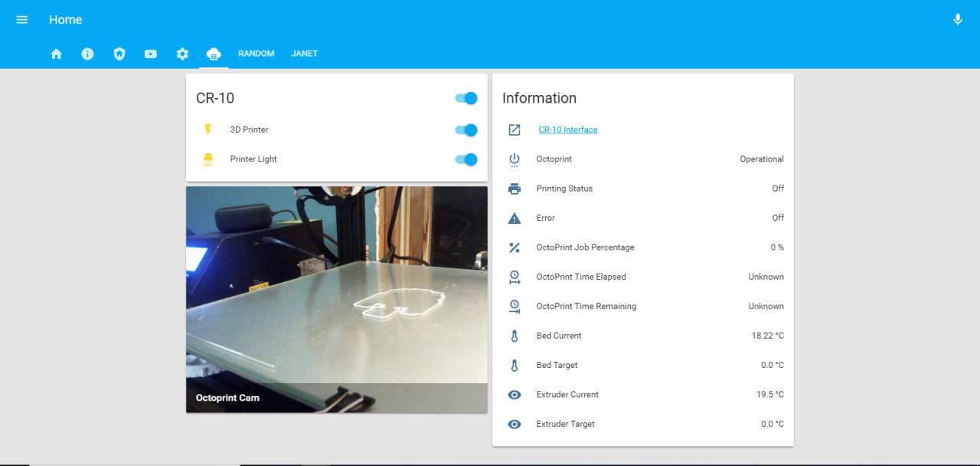Click the Error row label
980x466 pixels.
click(x=545, y=218)
